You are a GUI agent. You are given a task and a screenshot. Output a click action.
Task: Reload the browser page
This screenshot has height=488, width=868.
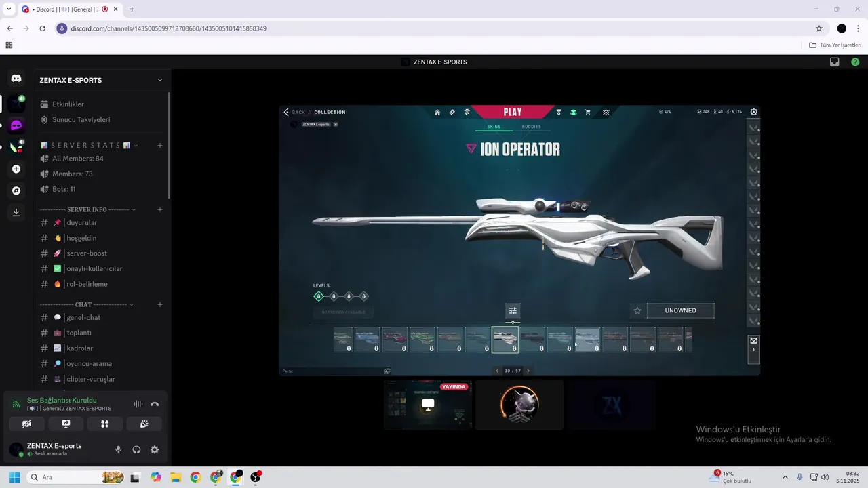pyautogui.click(x=43, y=28)
